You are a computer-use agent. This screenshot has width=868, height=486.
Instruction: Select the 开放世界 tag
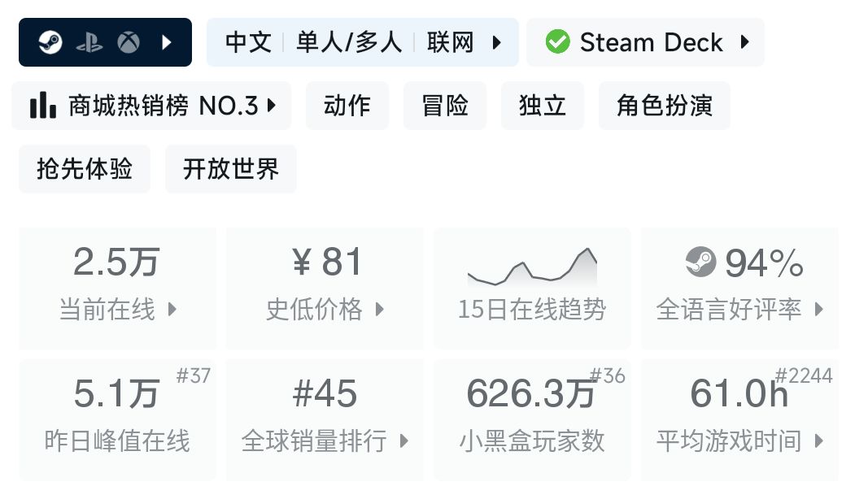(231, 169)
